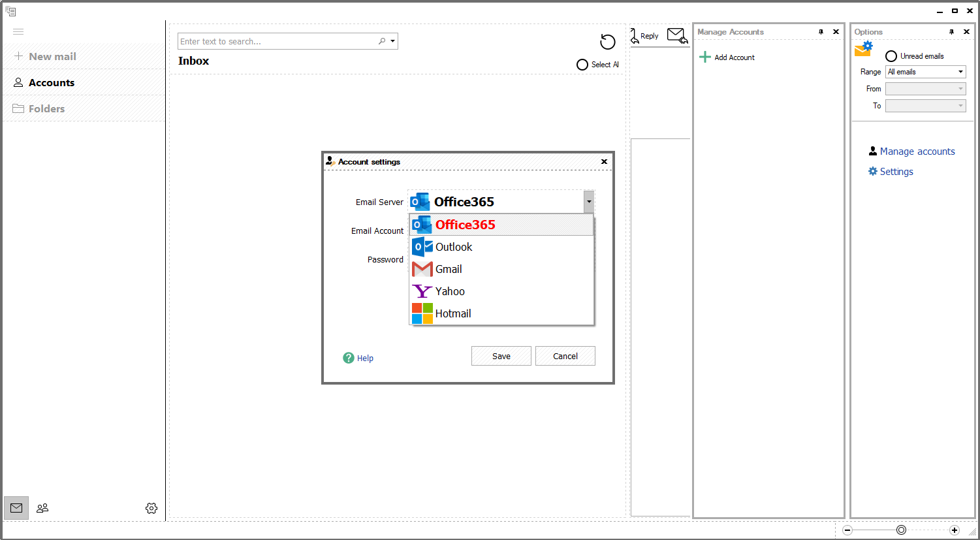Click the "Inbox" heading
This screenshot has width=980, height=540.
194,61
